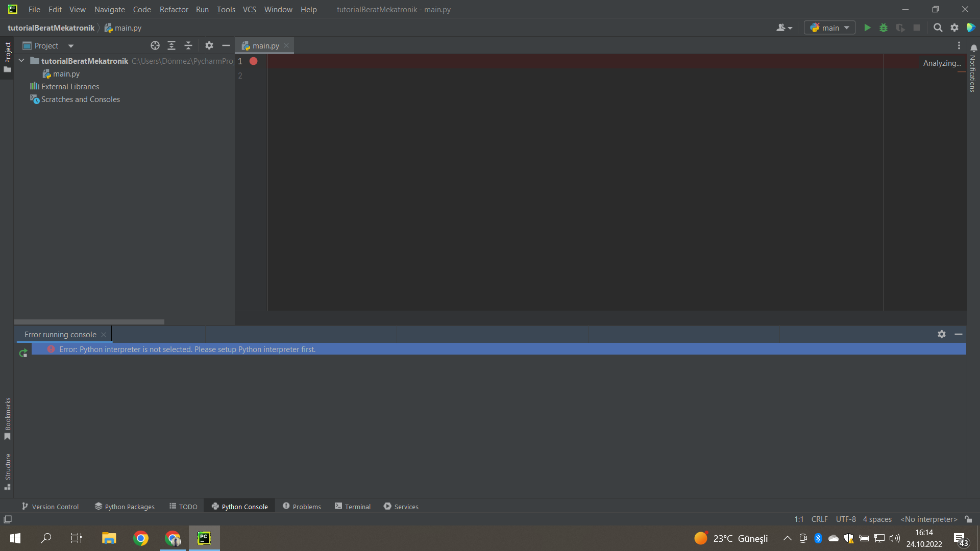
Task: Open Chrome from the Windows taskbar
Action: [141, 538]
